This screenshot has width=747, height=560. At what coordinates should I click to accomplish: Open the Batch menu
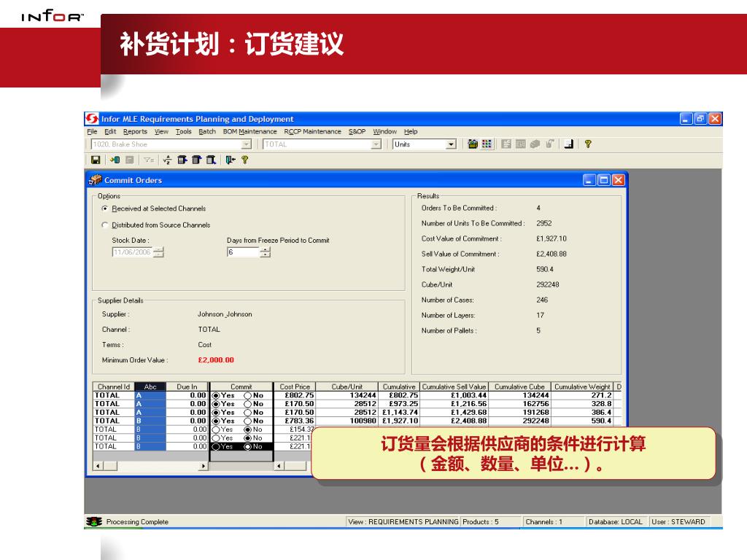pyautogui.click(x=206, y=131)
